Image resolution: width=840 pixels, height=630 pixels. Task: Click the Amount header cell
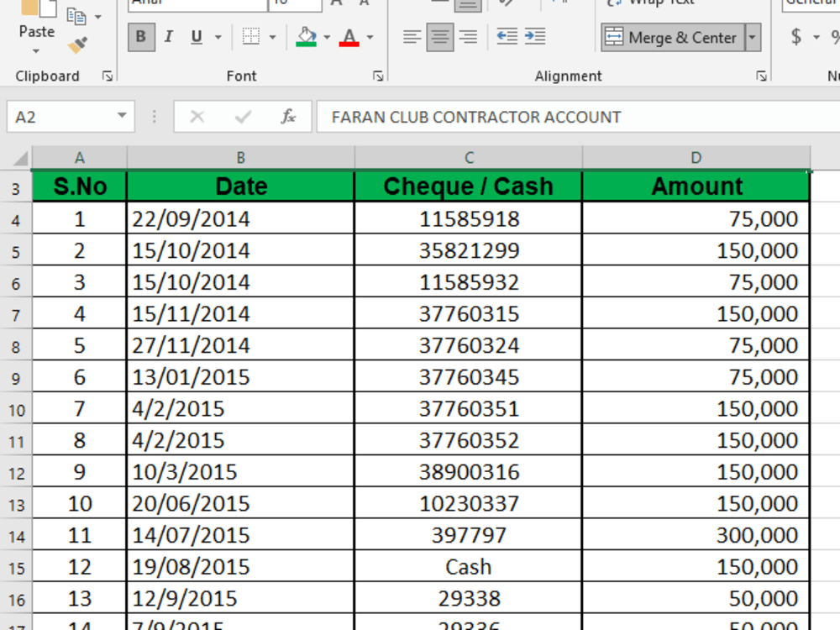point(696,186)
